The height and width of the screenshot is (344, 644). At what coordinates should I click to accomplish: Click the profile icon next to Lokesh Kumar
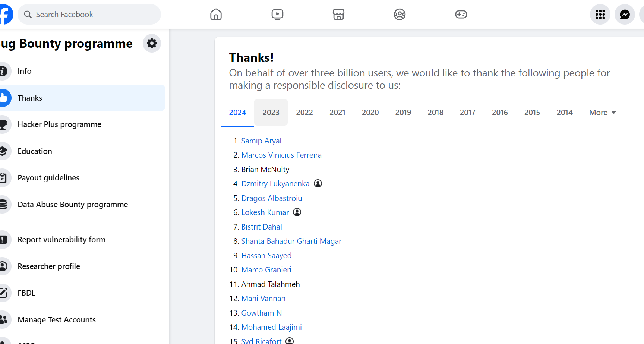coord(297,212)
